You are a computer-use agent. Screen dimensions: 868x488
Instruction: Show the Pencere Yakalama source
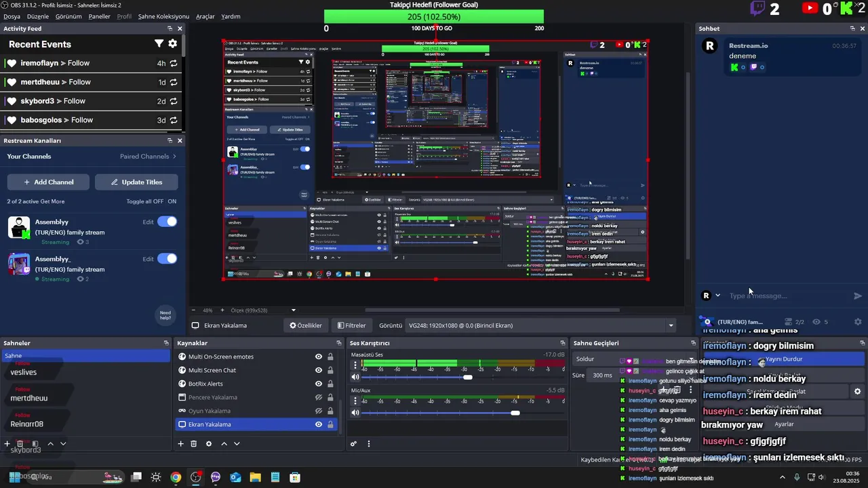(319, 397)
